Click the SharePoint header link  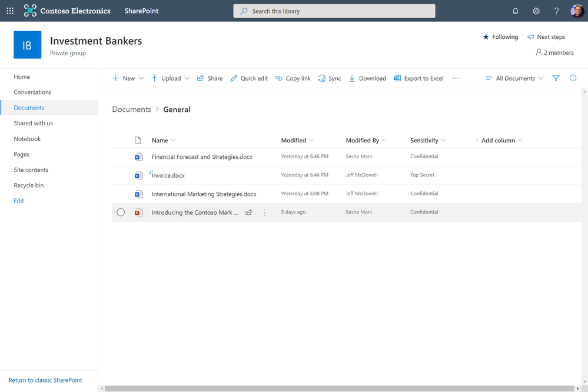(141, 11)
